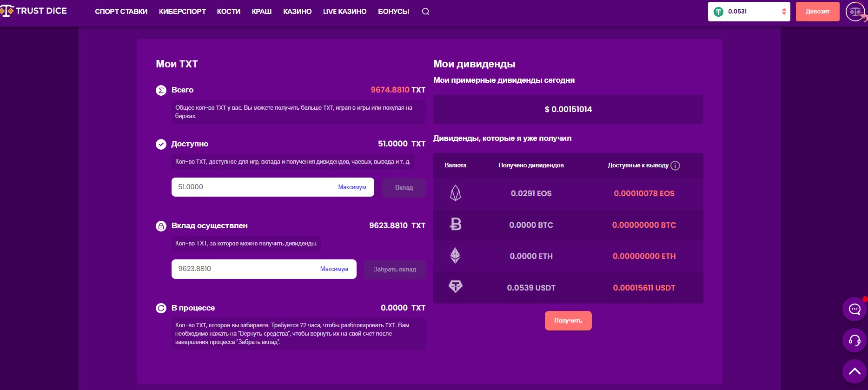Viewport: 868px width, 390px height.
Task: Go to the КИБЕРСПОРТ section
Action: click(182, 12)
